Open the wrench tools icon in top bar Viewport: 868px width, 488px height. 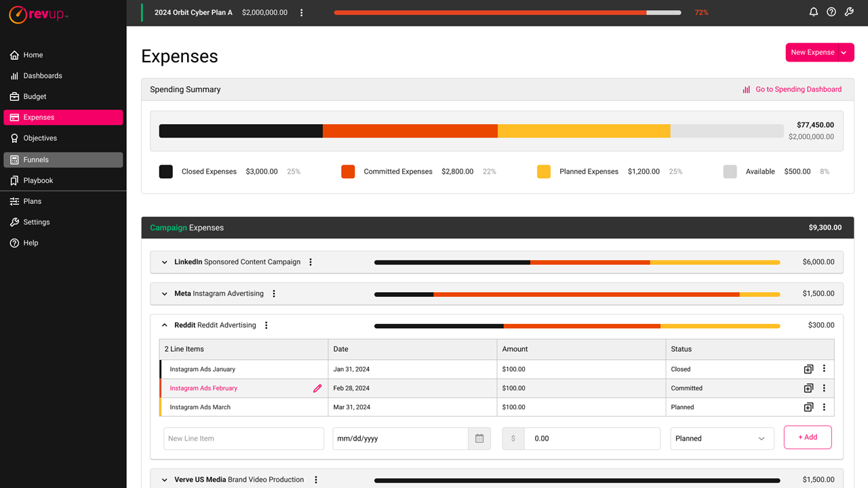(849, 12)
